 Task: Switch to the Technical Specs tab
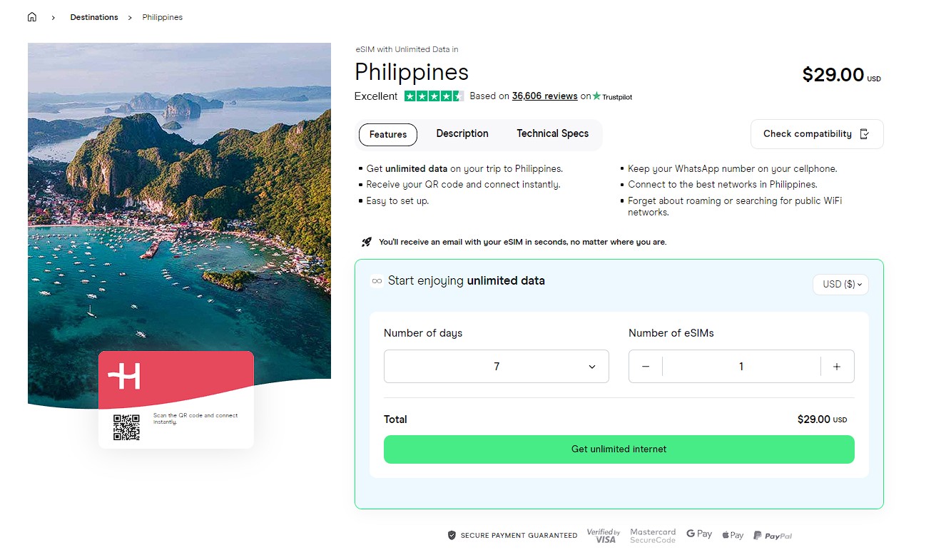(x=552, y=133)
